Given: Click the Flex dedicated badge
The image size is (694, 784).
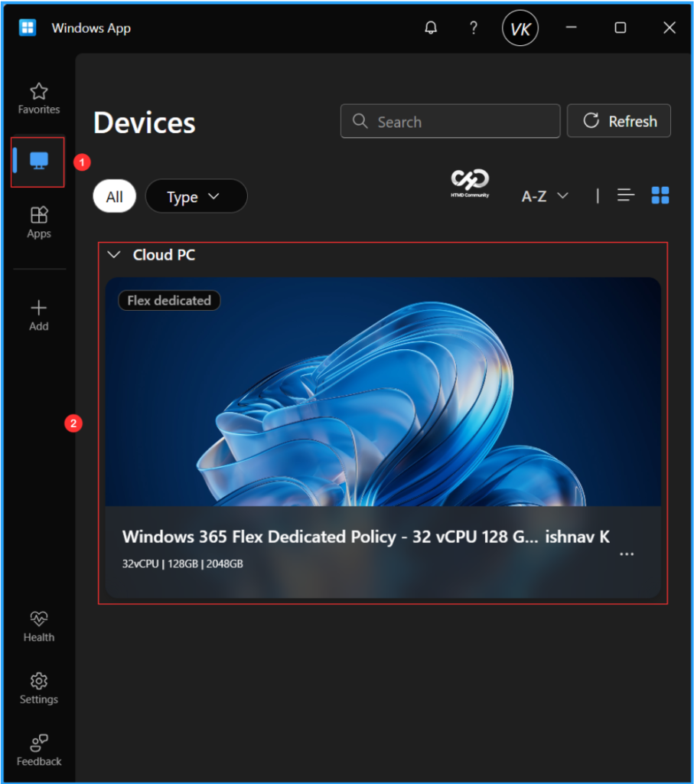Looking at the screenshot, I should point(169,300).
